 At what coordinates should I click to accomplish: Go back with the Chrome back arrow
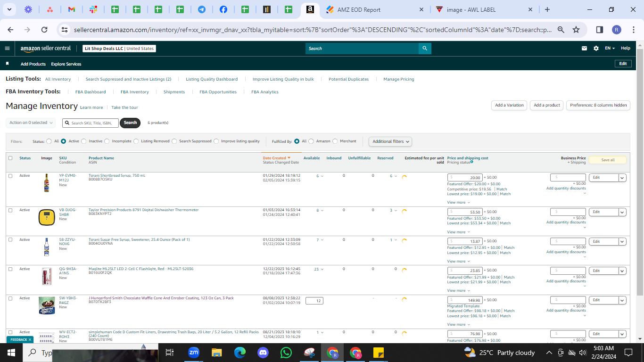(11, 30)
